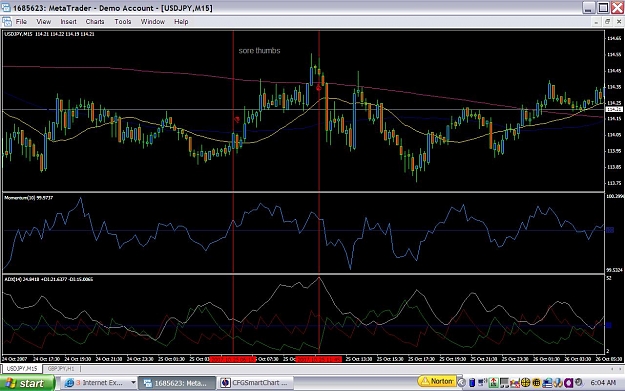
Task: Switch to the GBPJPY,H1 chart tab
Action: point(61,369)
